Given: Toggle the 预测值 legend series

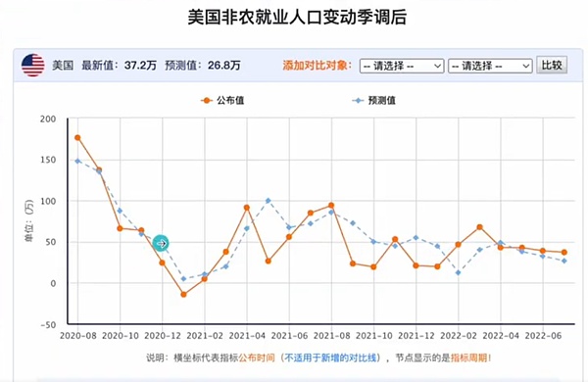Looking at the screenshot, I should pos(374,101).
